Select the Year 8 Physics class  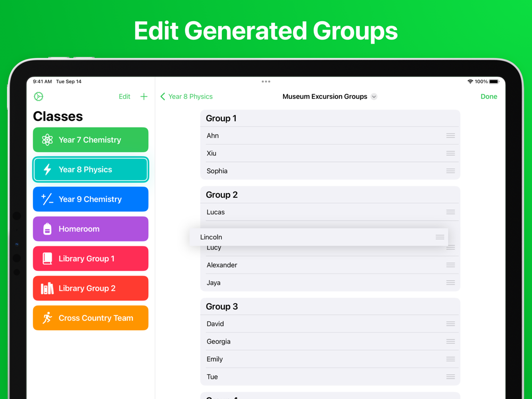tap(90, 169)
